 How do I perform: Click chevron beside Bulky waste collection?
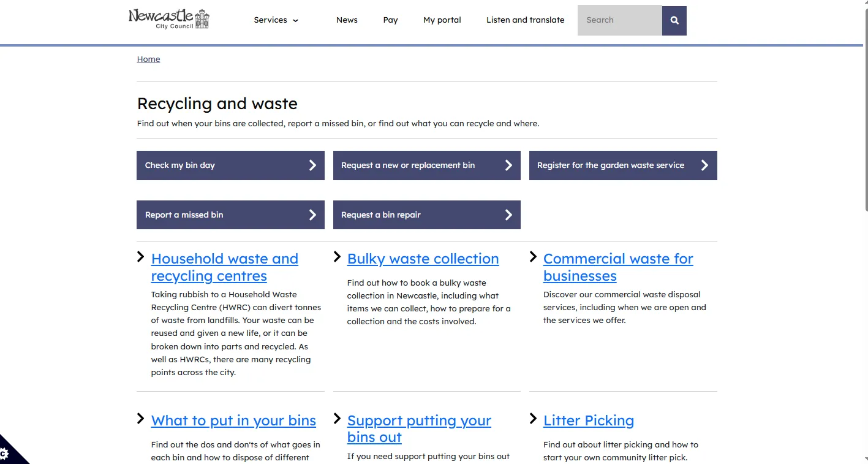click(x=337, y=257)
